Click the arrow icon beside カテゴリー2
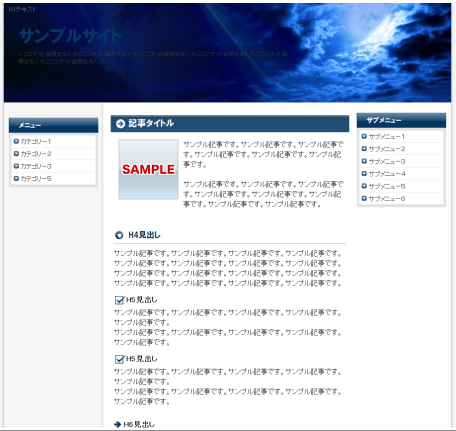Screen dimensions: 456x431 [x=16, y=154]
